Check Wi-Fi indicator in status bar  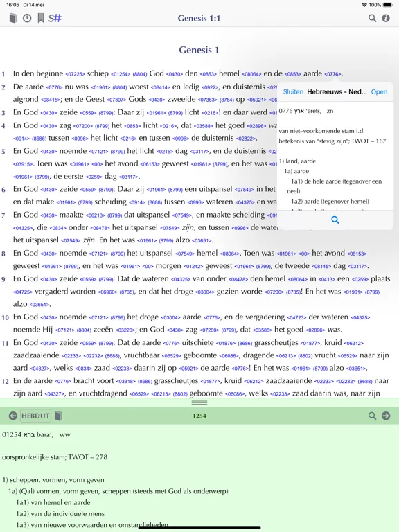364,5
